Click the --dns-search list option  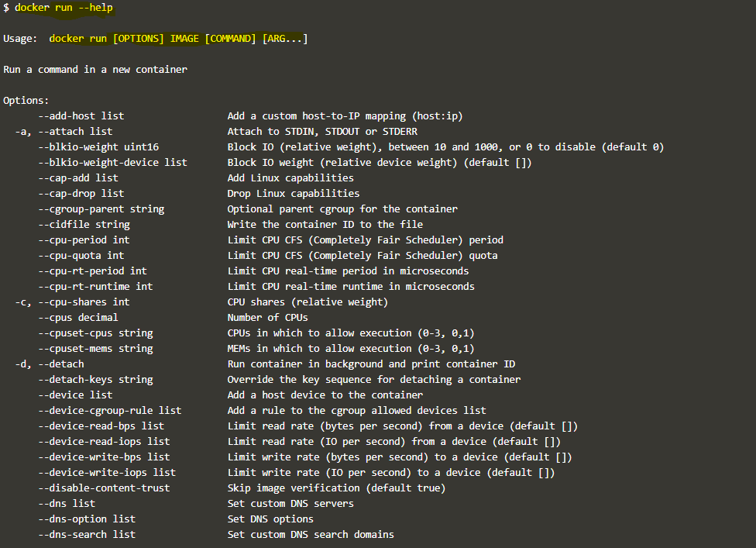[87, 535]
